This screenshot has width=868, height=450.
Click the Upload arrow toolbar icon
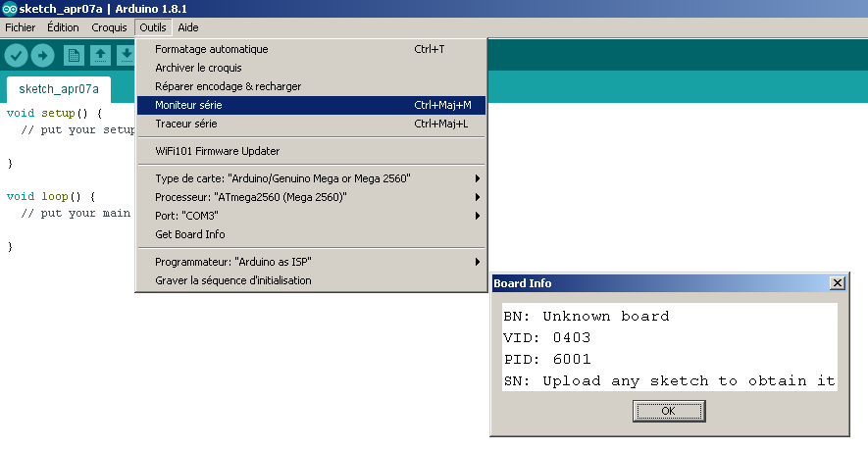tap(42, 55)
